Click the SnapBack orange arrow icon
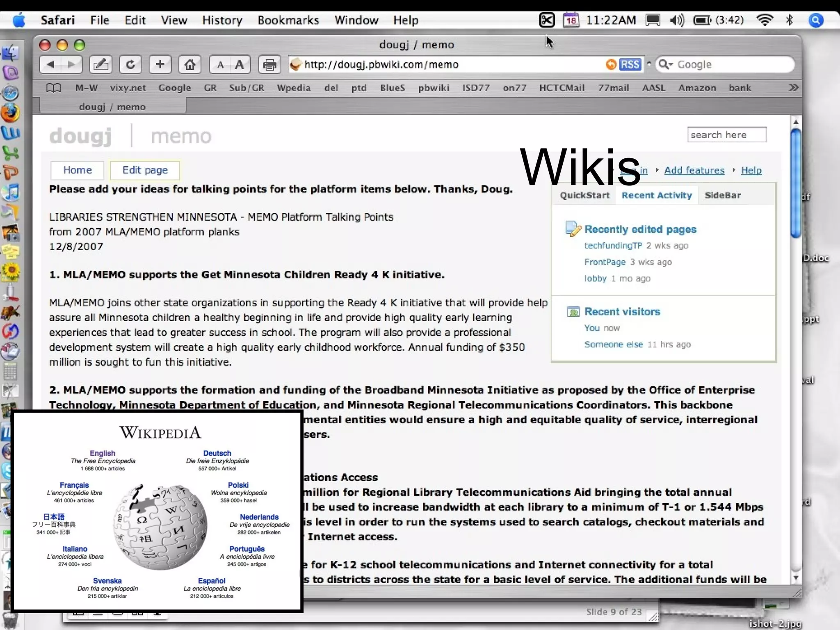Screen dimensions: 840x630 (x=611, y=64)
